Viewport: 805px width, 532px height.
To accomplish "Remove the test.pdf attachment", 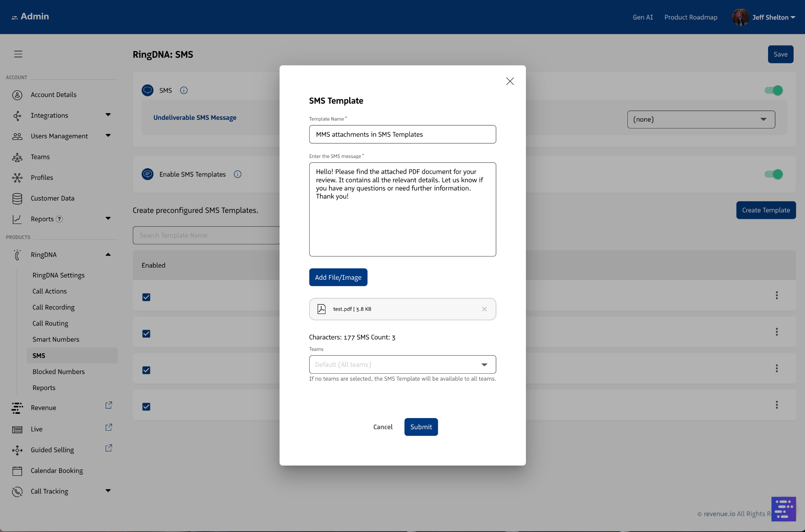I will 484,309.
